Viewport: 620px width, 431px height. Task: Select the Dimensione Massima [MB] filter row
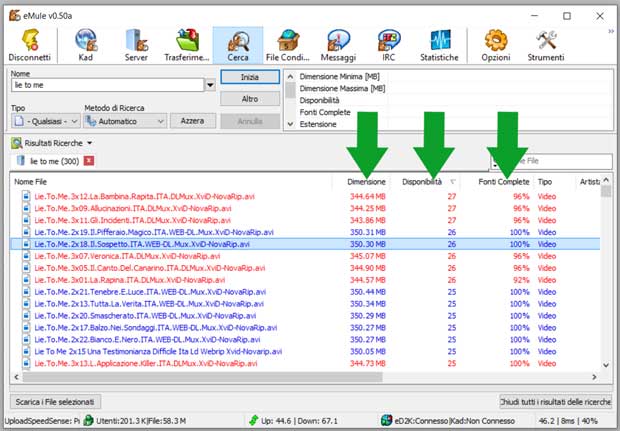pyautogui.click(x=455, y=88)
